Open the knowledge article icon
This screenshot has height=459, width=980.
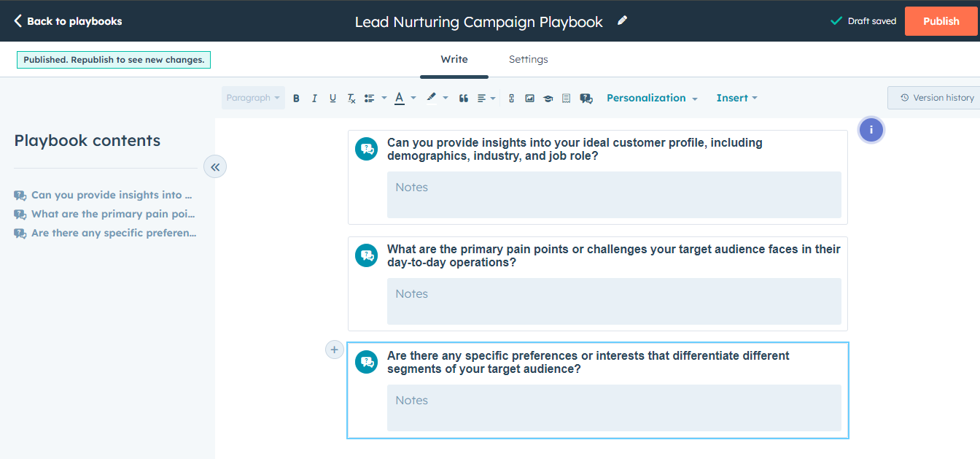click(548, 98)
